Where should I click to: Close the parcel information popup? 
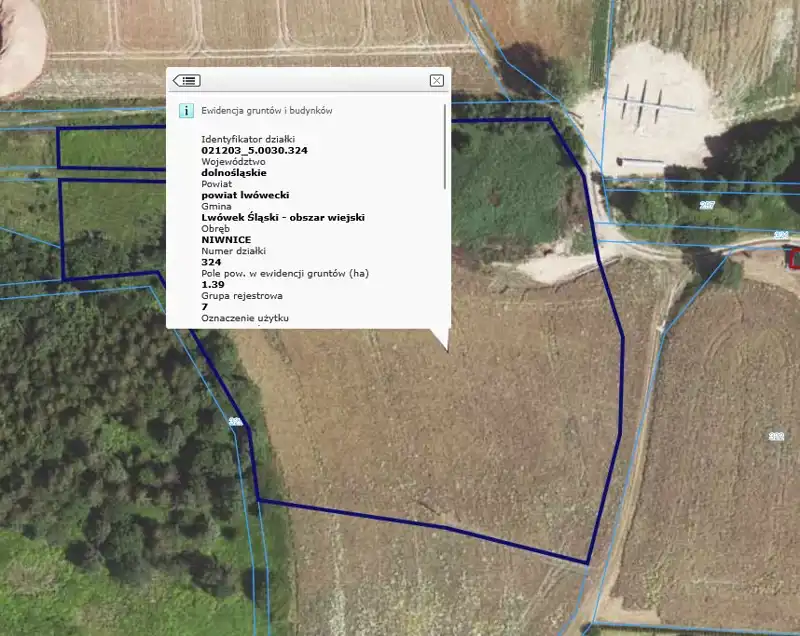click(x=436, y=81)
